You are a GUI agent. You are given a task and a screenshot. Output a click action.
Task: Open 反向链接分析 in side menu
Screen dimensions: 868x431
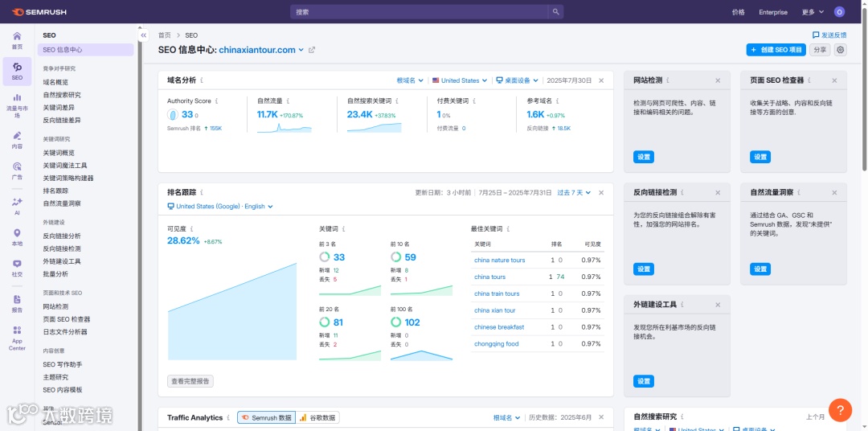62,236
